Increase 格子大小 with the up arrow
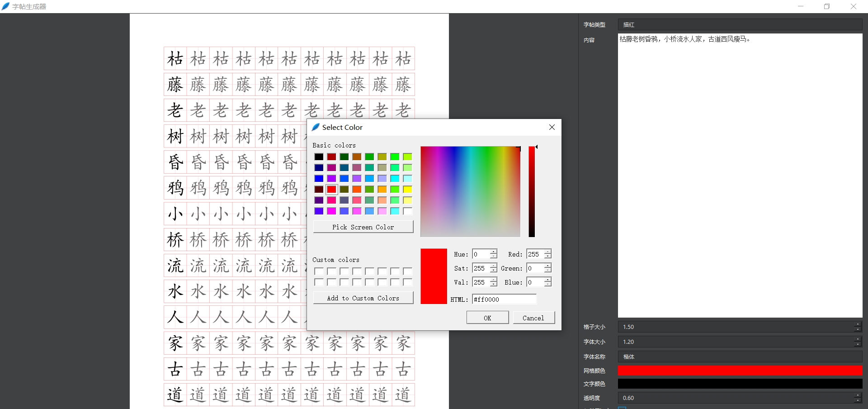This screenshot has height=409, width=868. point(858,324)
